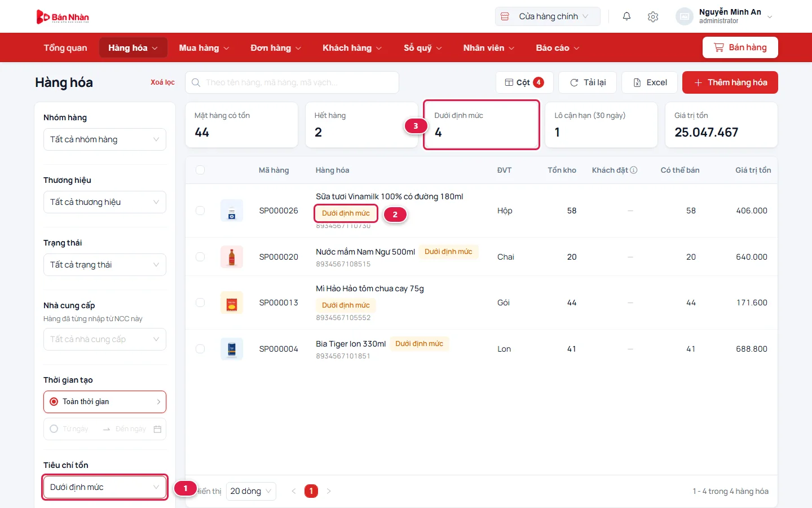The width and height of the screenshot is (812, 508).
Task: Open the Tiêu chí tồn dropdown
Action: [105, 487]
